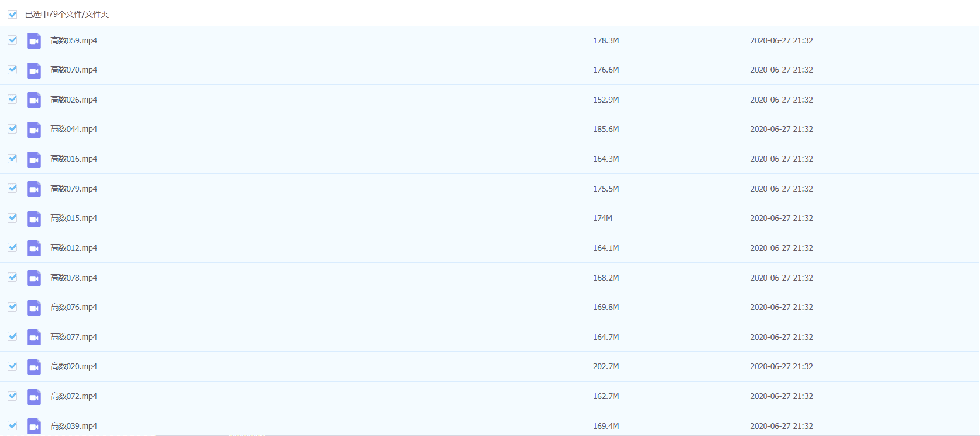
Task: Uncheck the select-all checkbox at the top
Action: pos(12,14)
